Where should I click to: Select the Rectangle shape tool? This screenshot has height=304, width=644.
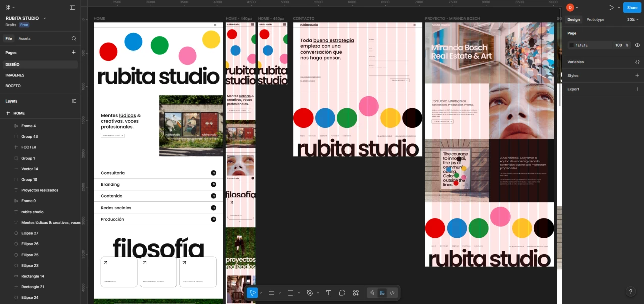[290, 293]
